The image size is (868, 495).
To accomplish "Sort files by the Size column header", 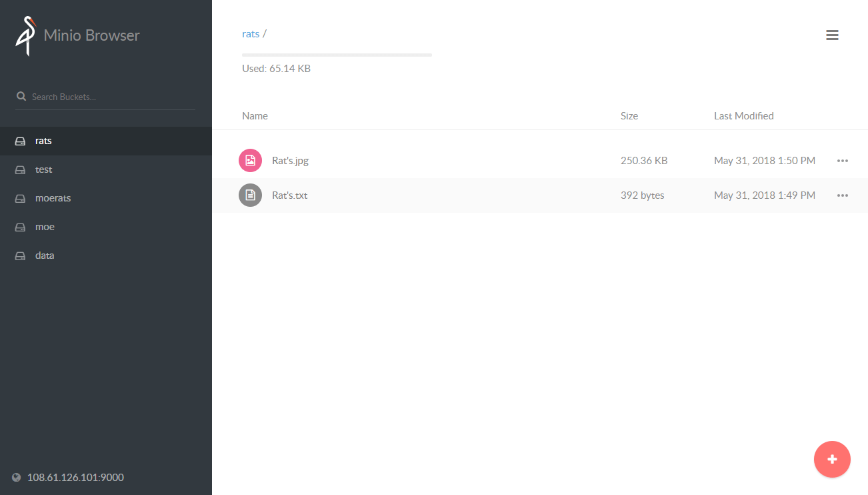I will pos(629,116).
